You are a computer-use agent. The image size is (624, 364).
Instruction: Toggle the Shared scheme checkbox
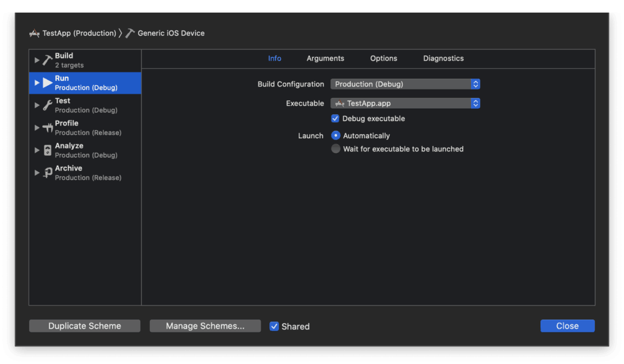click(274, 326)
